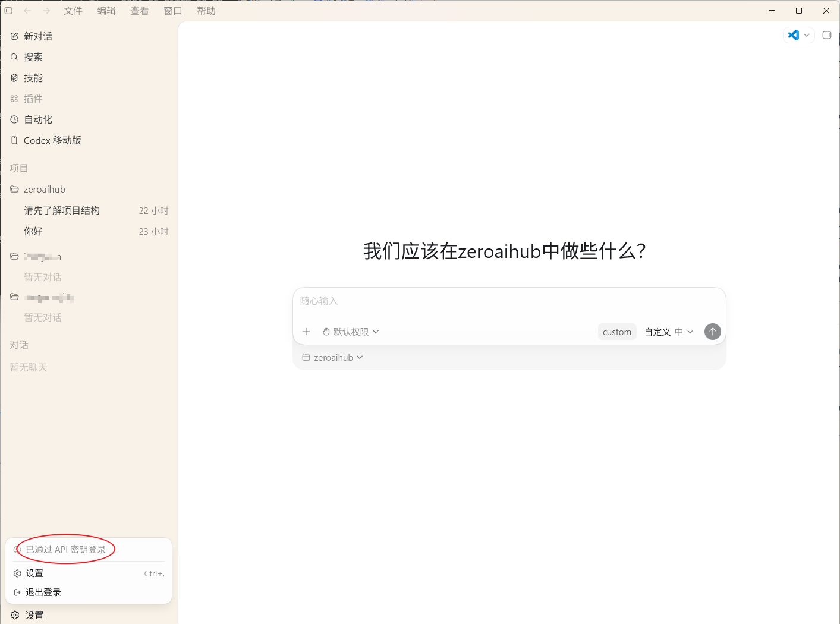
Task: Maximize the window
Action: tap(799, 11)
